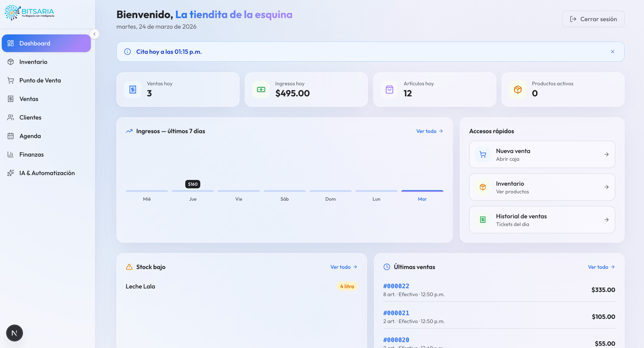Screen dimensions: 644x348
Task: Open Finanzas from the sidebar
Action: pyautogui.click(x=32, y=154)
